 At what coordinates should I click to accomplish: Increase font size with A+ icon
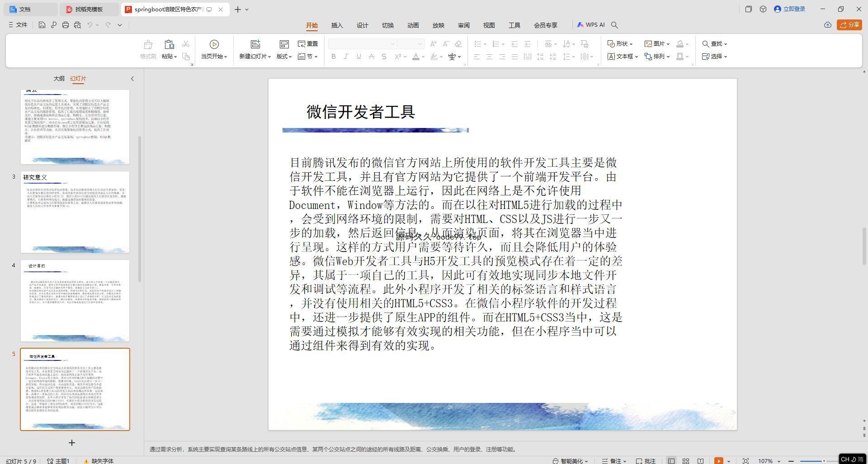(434, 44)
